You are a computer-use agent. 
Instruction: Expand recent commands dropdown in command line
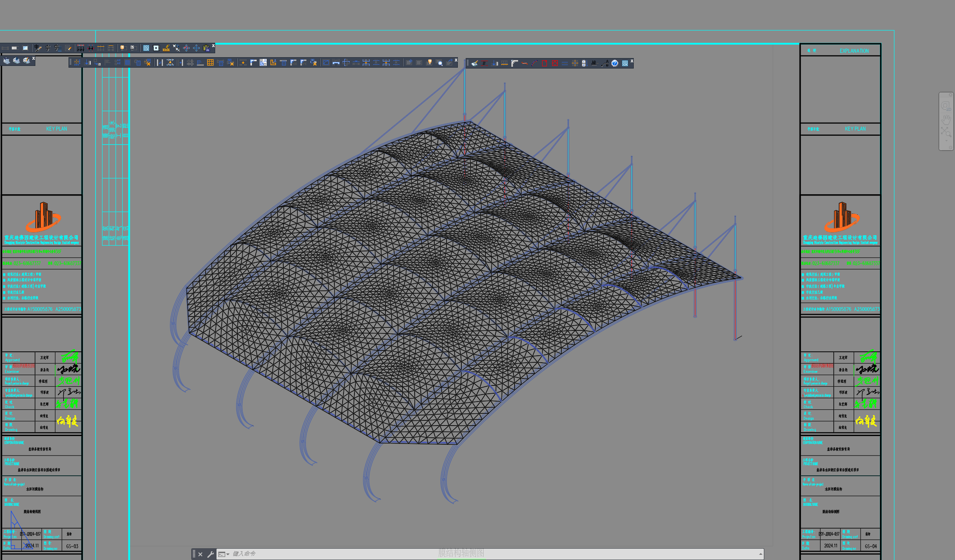click(227, 554)
